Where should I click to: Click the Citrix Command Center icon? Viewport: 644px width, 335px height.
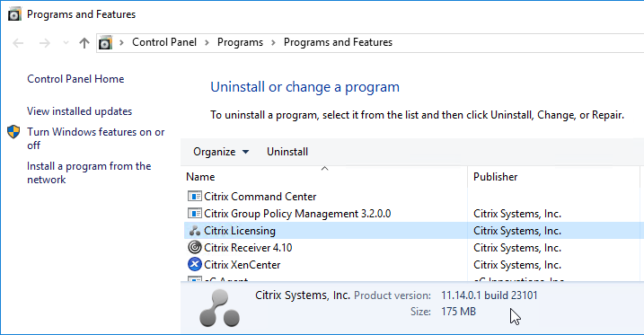click(x=195, y=196)
